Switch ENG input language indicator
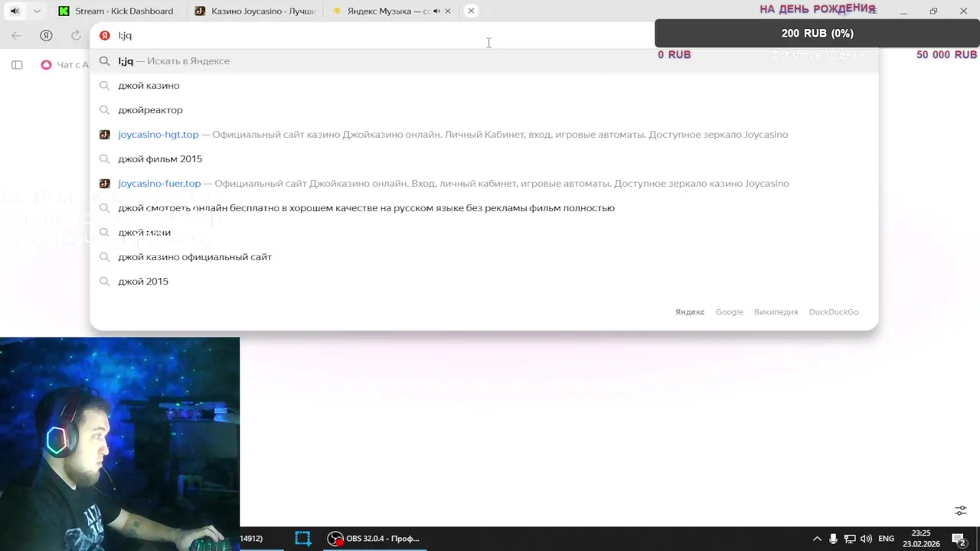Viewport: 980px width, 551px height. click(x=886, y=539)
